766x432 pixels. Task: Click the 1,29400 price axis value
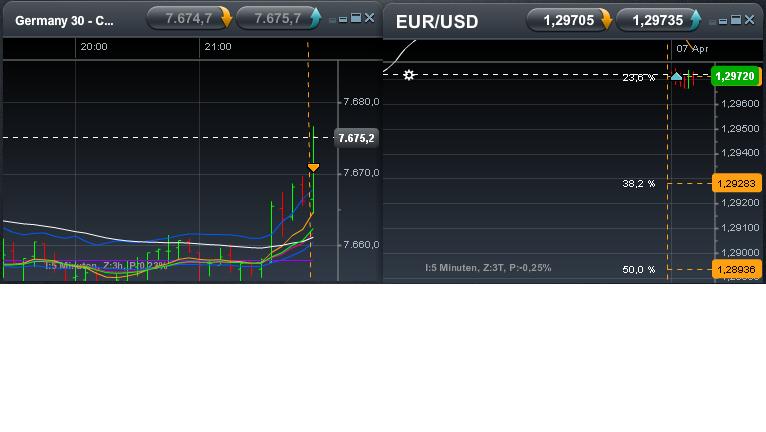(x=740, y=153)
